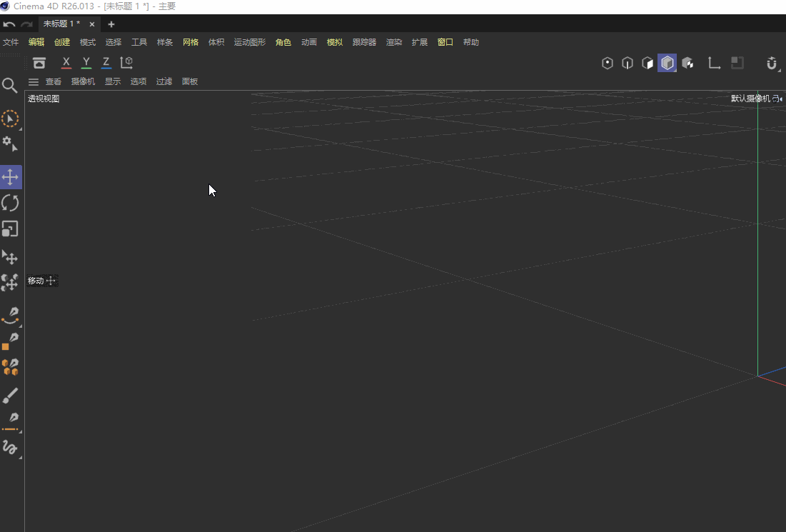Open the 运动图形 menu
The height and width of the screenshot is (532, 786).
pos(250,42)
